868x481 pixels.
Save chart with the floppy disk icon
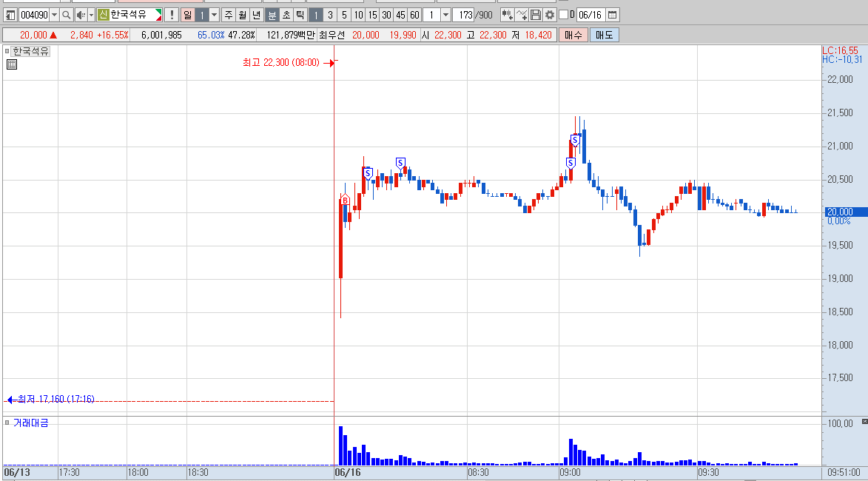pos(535,15)
